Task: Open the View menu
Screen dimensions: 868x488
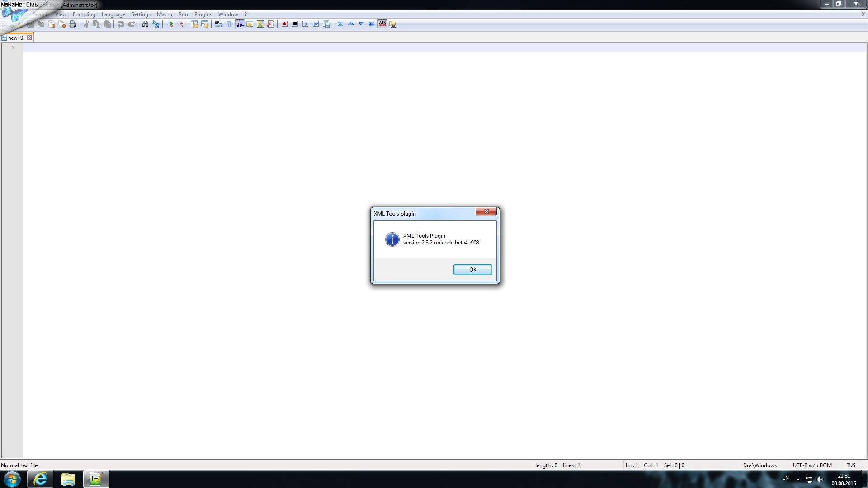Action: [61, 14]
